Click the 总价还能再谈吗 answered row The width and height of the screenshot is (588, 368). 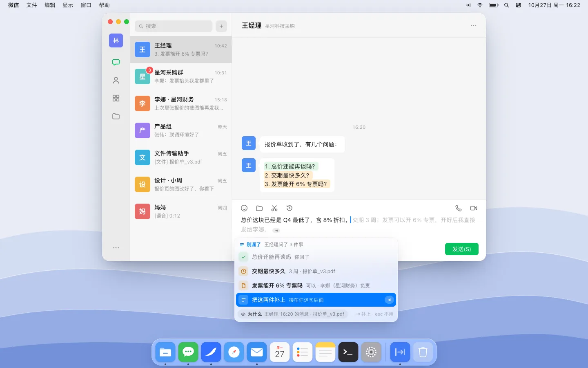coord(316,257)
